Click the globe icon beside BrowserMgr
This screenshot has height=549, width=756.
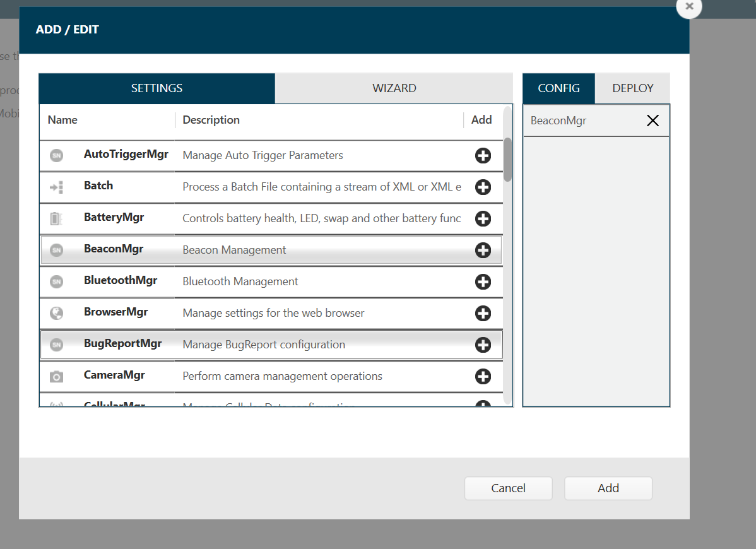(x=57, y=313)
